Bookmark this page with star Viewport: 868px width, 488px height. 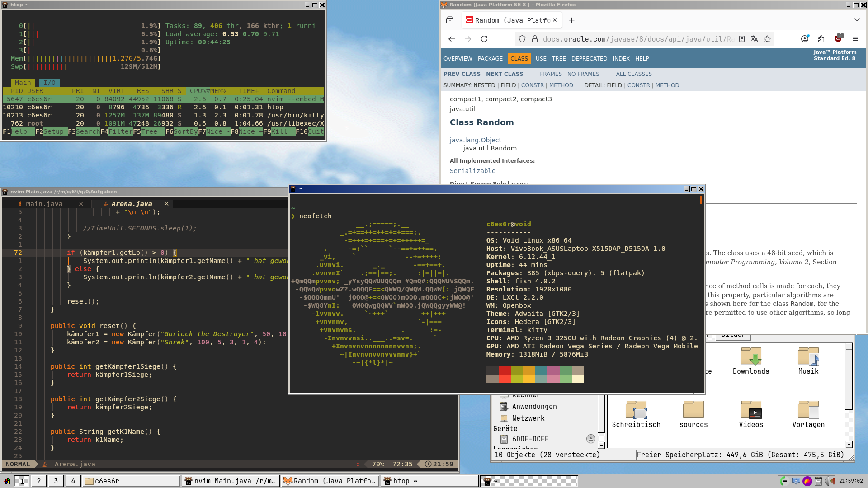pos(767,39)
